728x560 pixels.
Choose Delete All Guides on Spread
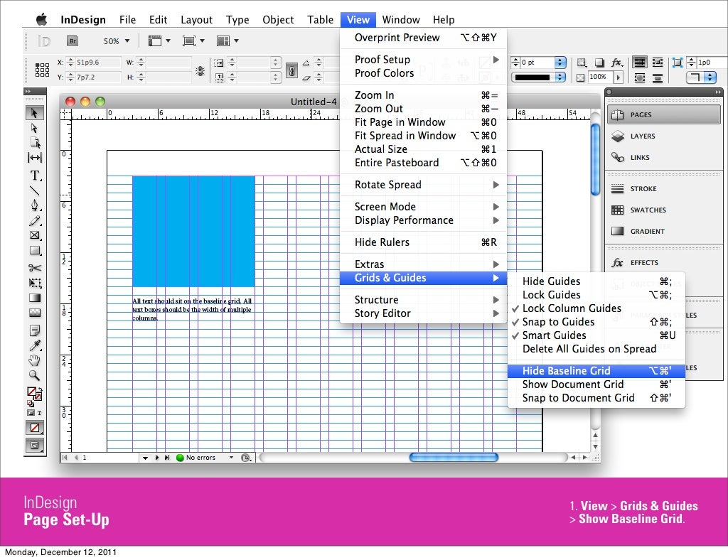click(x=596, y=348)
